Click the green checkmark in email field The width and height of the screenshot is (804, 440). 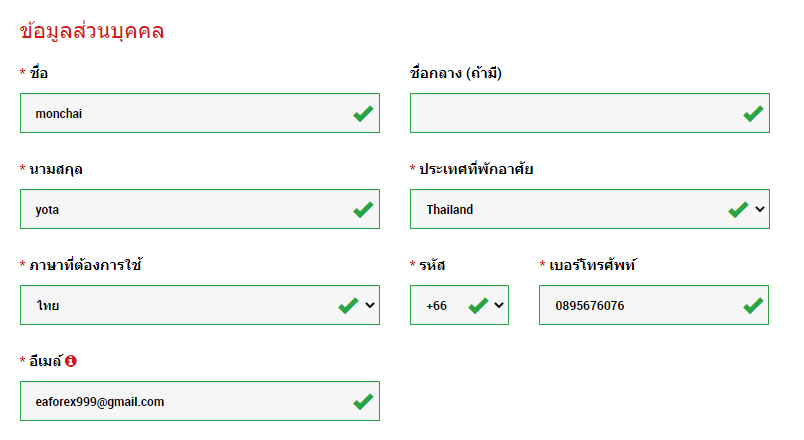pos(363,402)
